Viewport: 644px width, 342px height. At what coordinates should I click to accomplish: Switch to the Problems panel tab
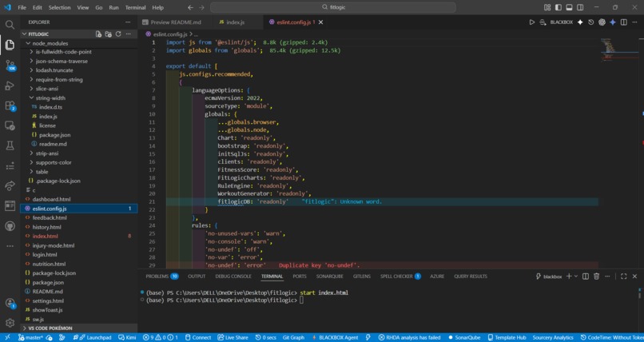[157, 276]
